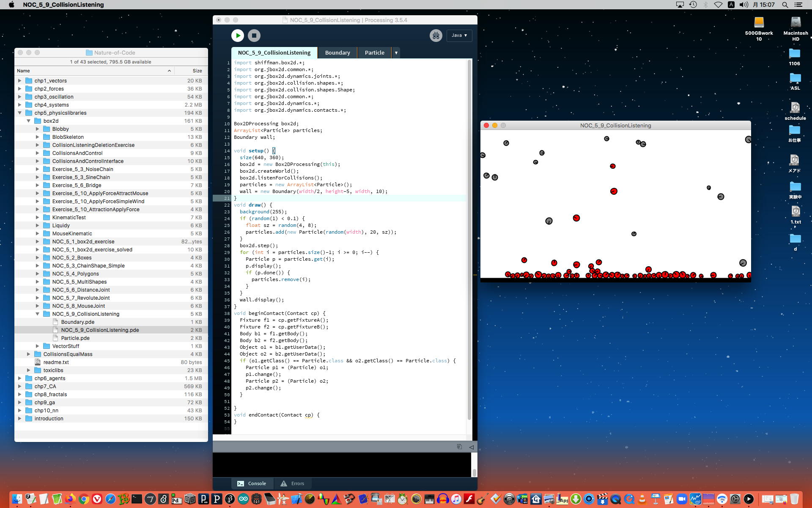Screen dimensions: 812x508
Task: Expand the chp6_agents folder
Action: pos(19,378)
